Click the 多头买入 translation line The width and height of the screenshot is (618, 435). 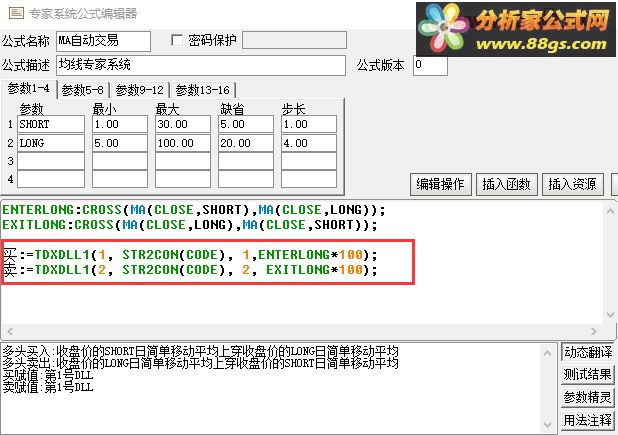tap(201, 351)
